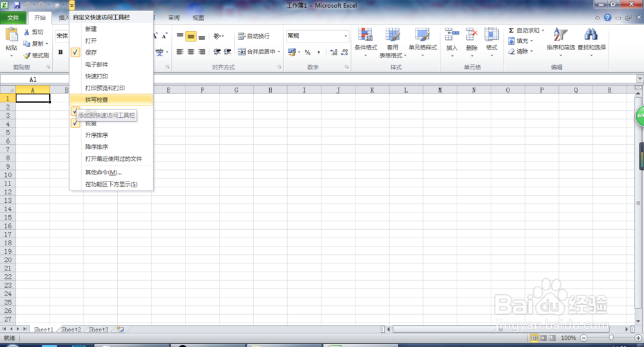The image size is (644, 347).
Task: Open the Sheet2 worksheet tab
Action: 71,330
